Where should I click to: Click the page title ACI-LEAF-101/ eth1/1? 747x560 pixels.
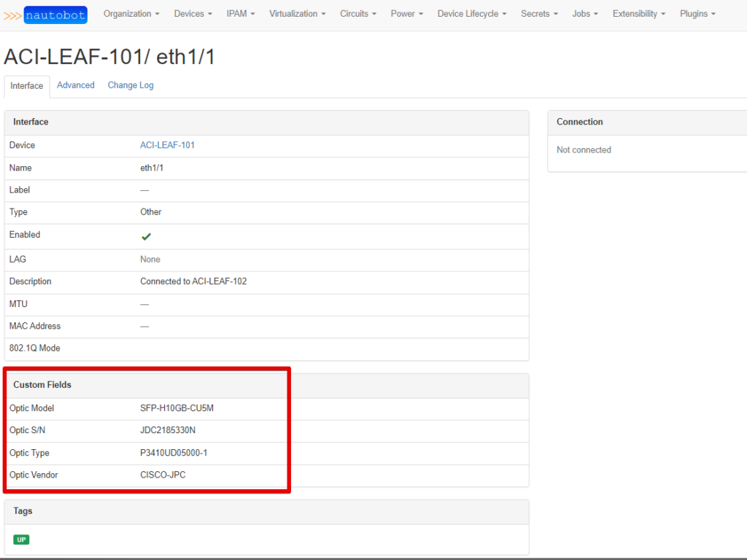click(109, 57)
